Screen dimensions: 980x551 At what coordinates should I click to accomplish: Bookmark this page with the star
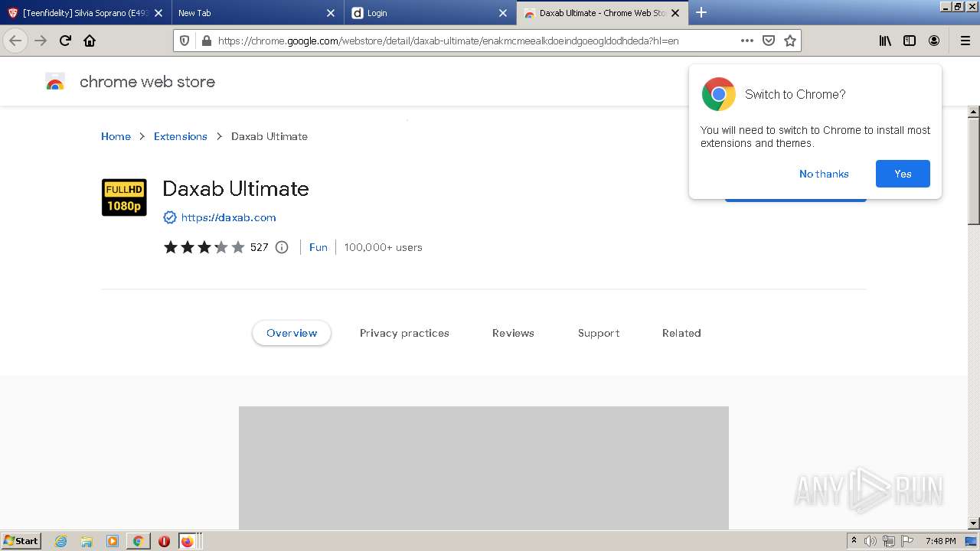(x=790, y=41)
